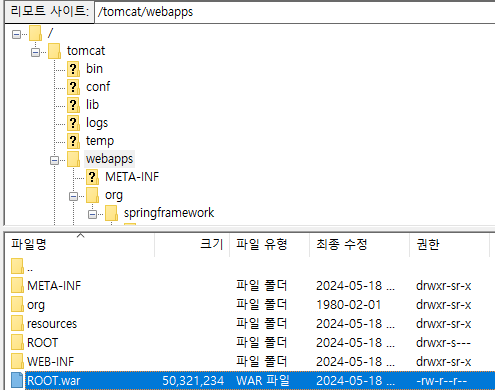Collapse the webapps tree node
Image resolution: width=495 pixels, height=390 pixels.
coord(54,160)
